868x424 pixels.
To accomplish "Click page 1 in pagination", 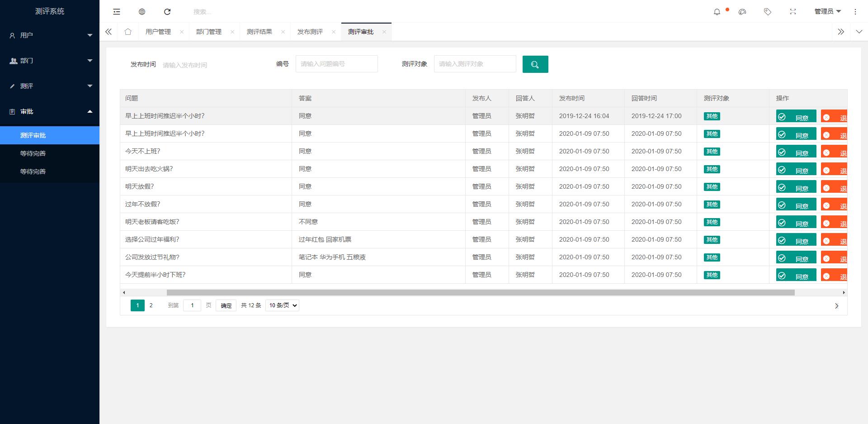I will click(137, 305).
